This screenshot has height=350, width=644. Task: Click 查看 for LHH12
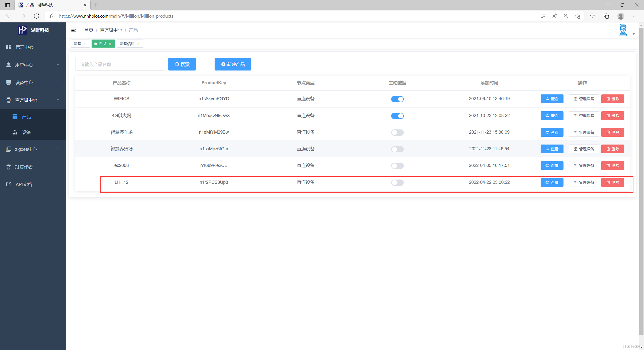point(552,182)
